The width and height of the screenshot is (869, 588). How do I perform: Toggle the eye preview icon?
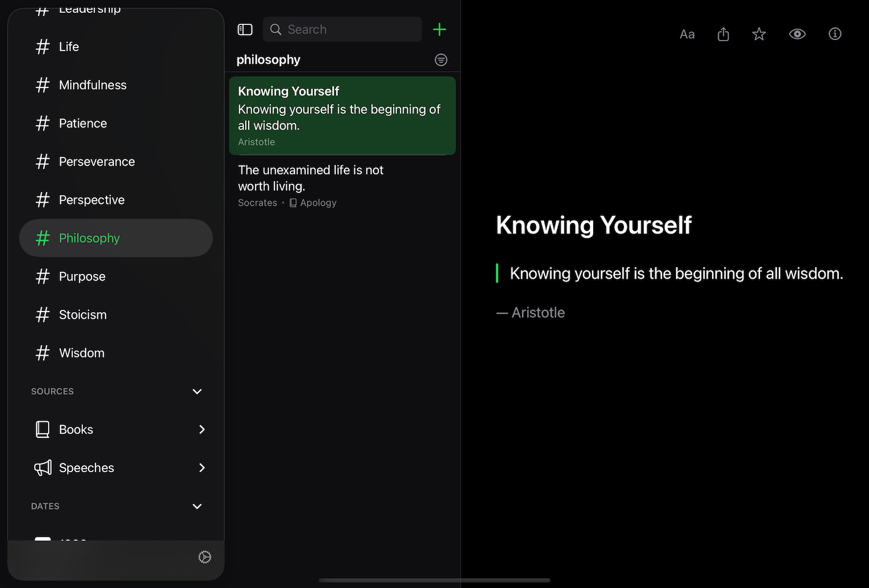pos(797,34)
